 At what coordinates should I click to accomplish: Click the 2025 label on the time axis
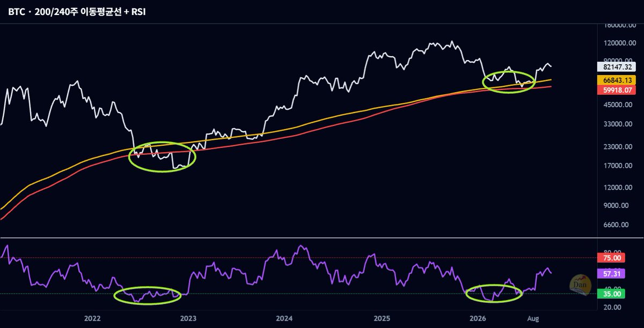click(x=382, y=318)
